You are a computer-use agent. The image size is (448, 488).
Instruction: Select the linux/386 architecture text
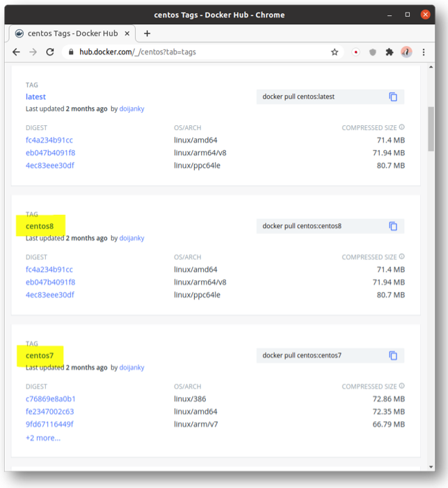190,399
